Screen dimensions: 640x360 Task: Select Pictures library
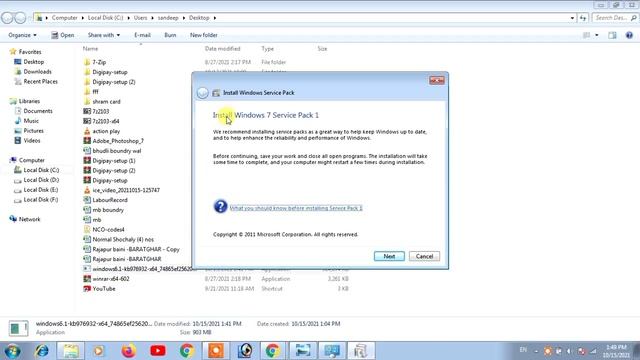coord(33,131)
